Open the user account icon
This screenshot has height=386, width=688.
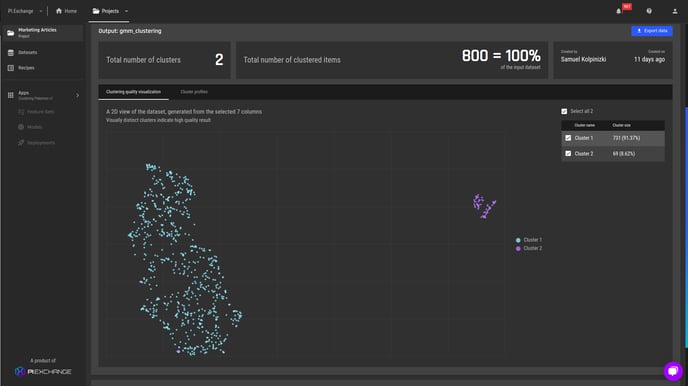click(x=675, y=11)
